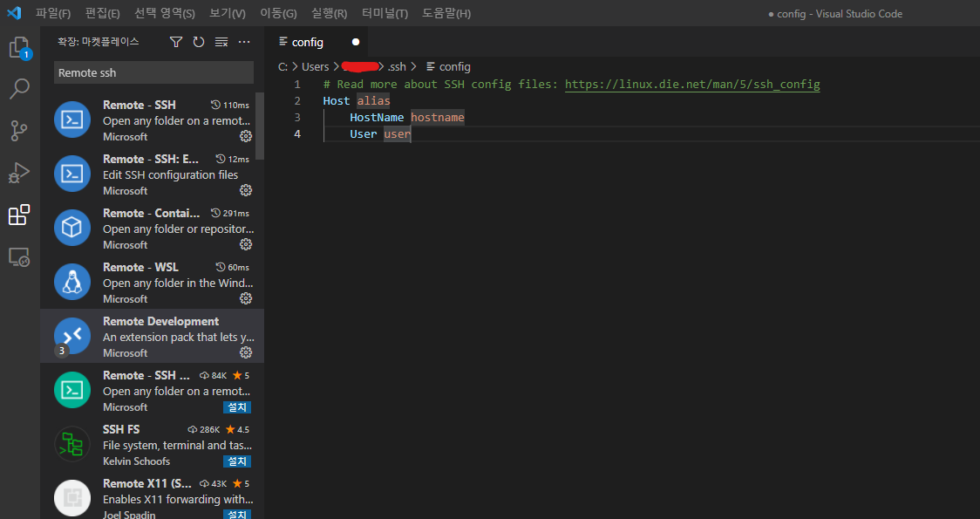This screenshot has height=519, width=980.
Task: Click the Remote - Containers cube logo
Action: [72, 228]
